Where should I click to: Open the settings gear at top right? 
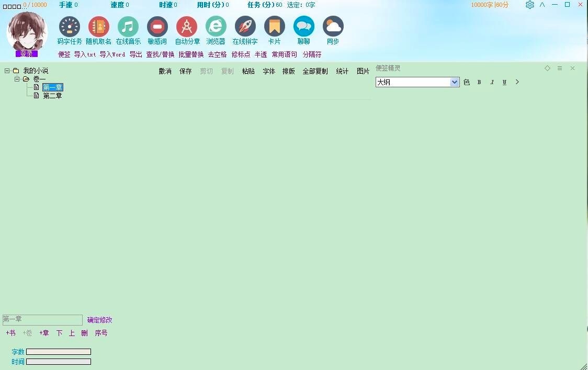coord(530,5)
